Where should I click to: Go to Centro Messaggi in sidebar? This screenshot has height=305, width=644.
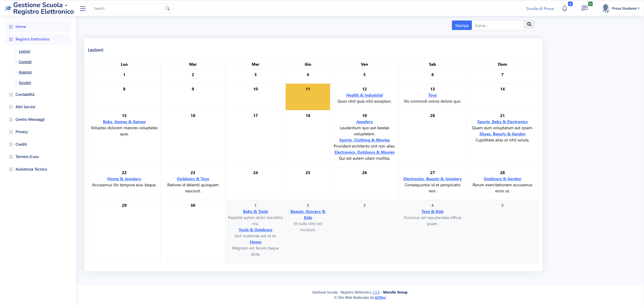pos(30,119)
